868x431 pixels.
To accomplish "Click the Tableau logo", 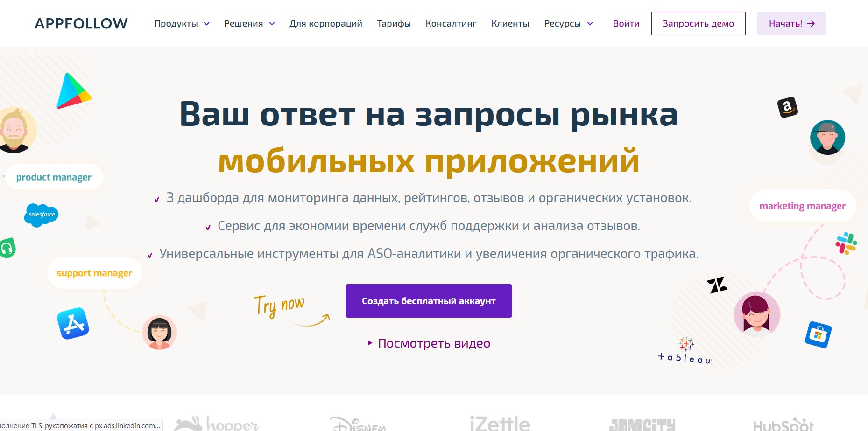I will pos(685,351).
